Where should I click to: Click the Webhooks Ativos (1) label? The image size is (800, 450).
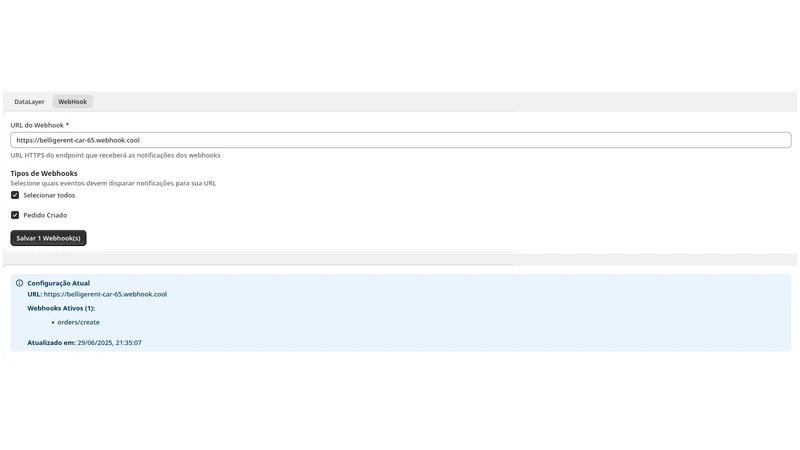[61, 308]
